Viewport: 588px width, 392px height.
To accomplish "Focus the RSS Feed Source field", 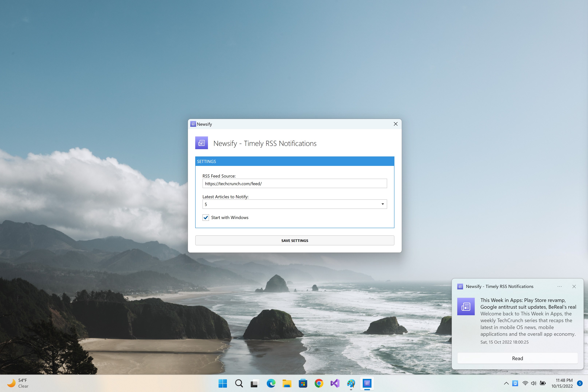I will point(294,184).
